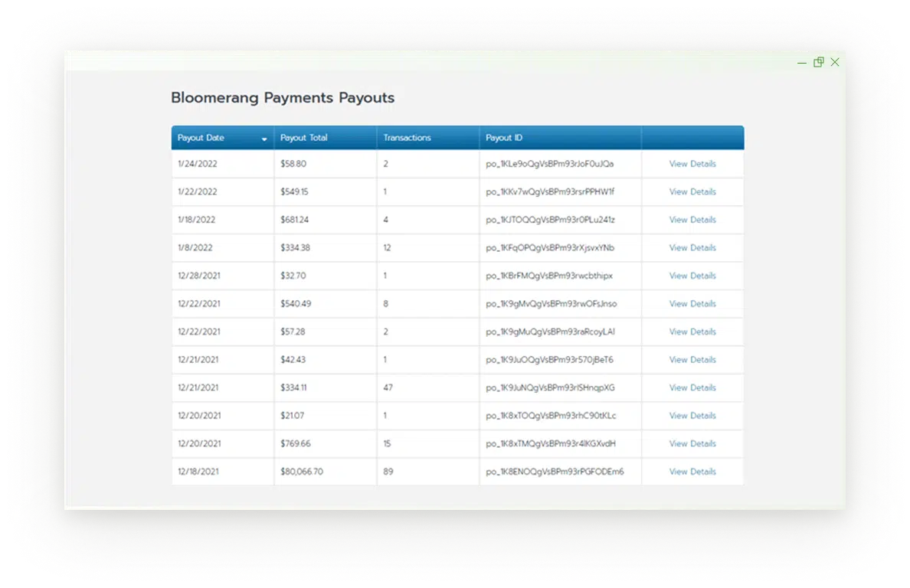This screenshot has width=910, height=588.
Task: Close the payouts window
Action: click(x=835, y=62)
